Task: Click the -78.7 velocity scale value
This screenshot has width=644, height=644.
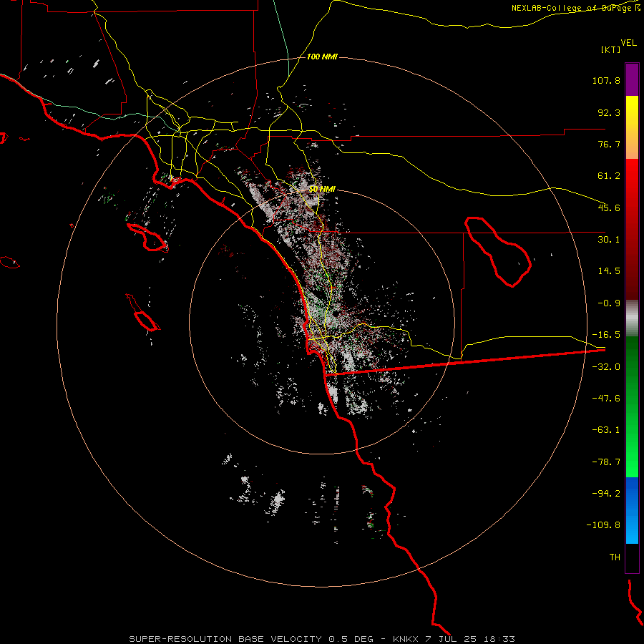Action: pyautogui.click(x=606, y=462)
